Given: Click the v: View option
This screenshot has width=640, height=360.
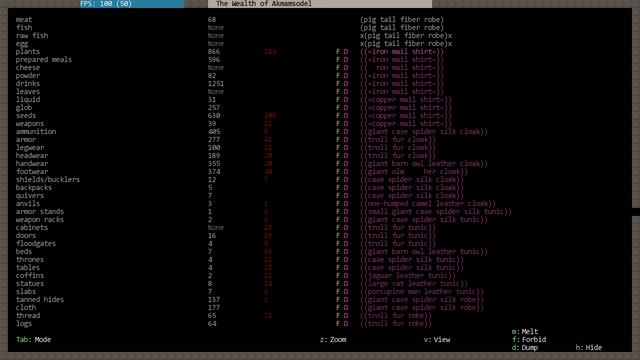Looking at the screenshot, I should pyautogui.click(x=437, y=340).
